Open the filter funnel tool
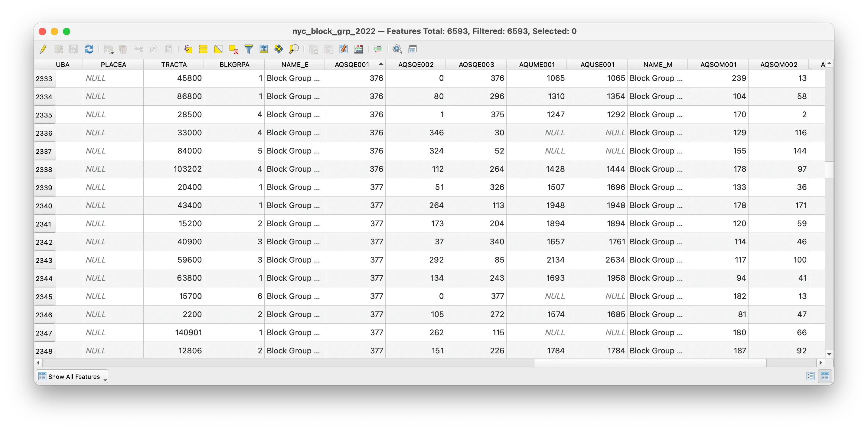868x430 pixels. 249,49
